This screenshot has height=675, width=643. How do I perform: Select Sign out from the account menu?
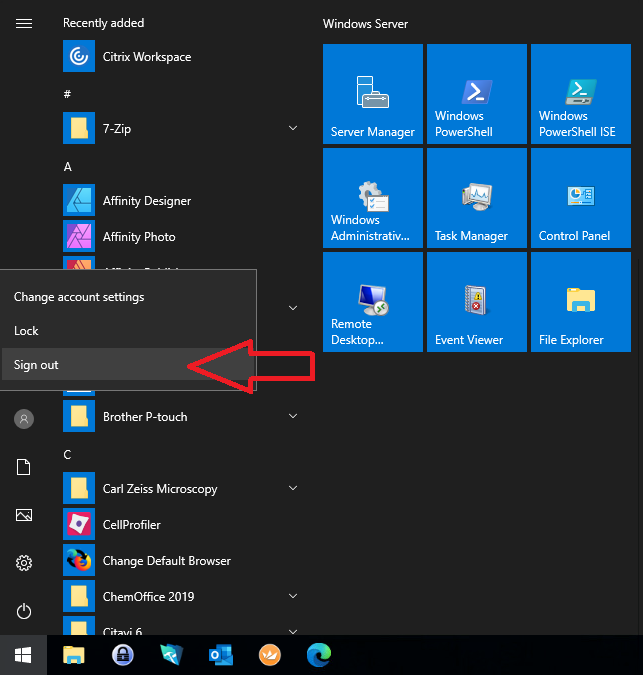pos(37,365)
